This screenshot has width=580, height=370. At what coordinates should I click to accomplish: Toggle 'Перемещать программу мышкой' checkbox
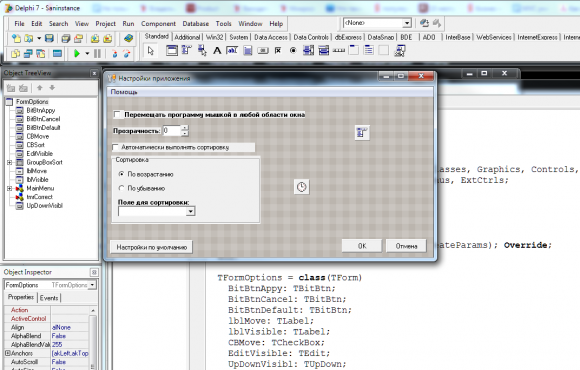pos(117,115)
